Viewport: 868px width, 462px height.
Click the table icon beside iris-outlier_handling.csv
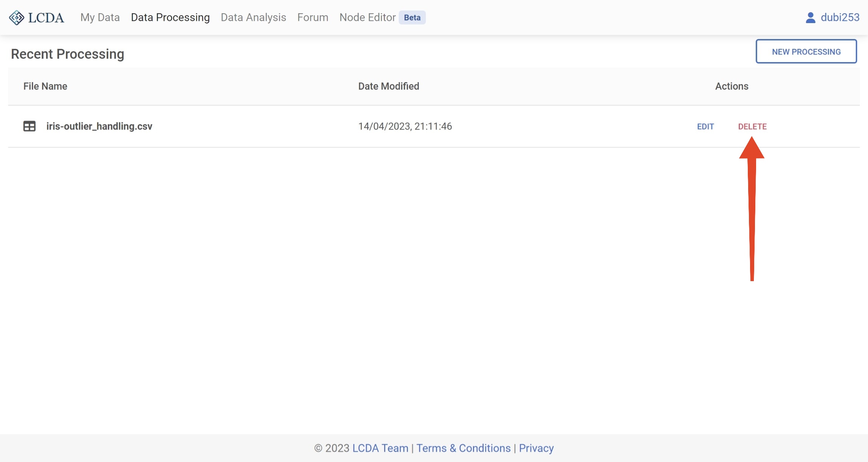tap(29, 126)
